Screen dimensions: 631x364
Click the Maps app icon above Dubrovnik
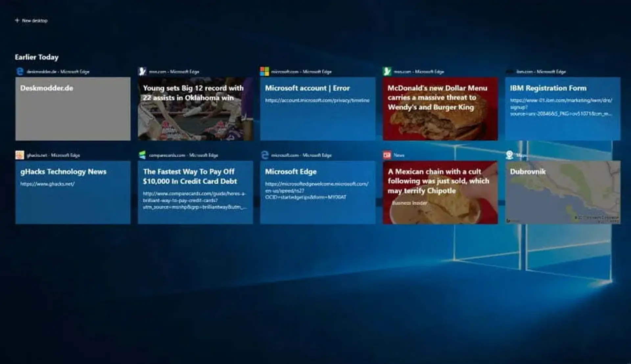(x=509, y=155)
